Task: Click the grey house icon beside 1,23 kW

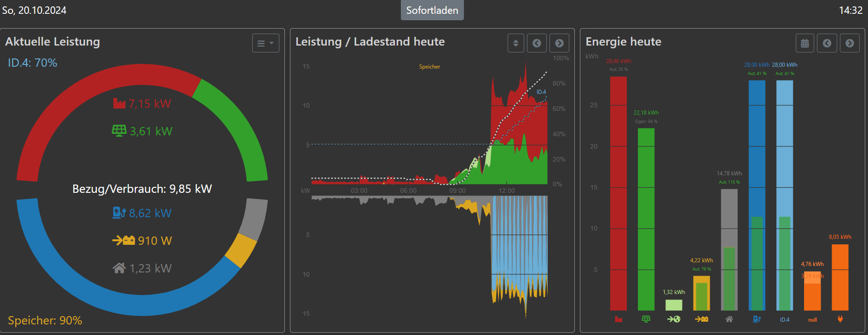Action: (x=119, y=268)
